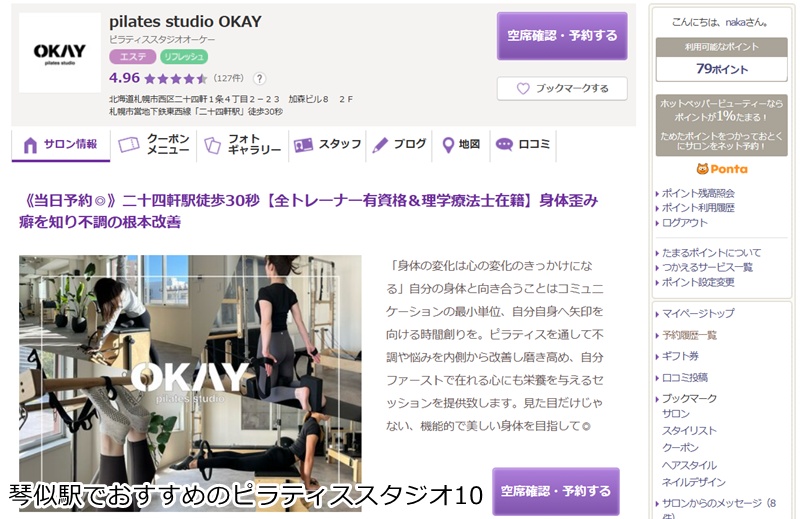This screenshot has width=800, height=519.
Task: Click the heart icon in bookmark button
Action: [523, 89]
